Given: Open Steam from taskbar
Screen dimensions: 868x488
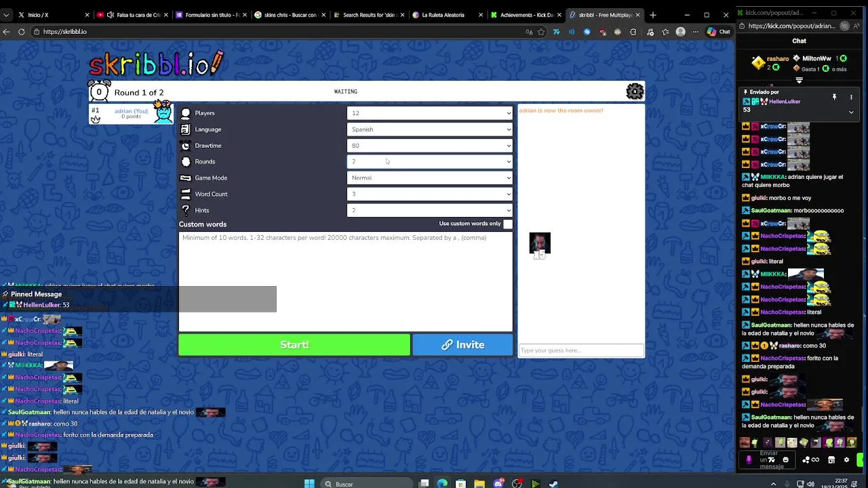Looking at the screenshot, I should click(x=554, y=484).
